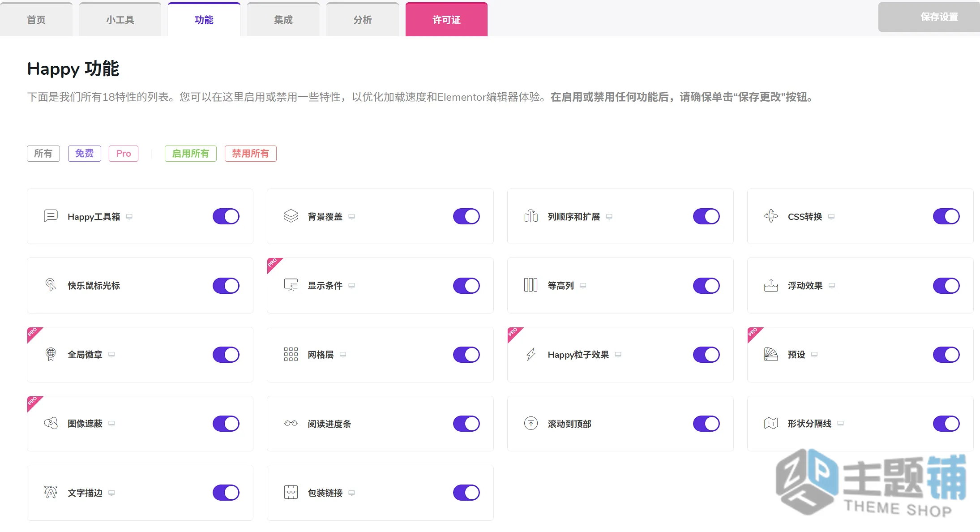980x532 pixels.
Task: Click the 预设 swatch fan icon
Action: [771, 354]
